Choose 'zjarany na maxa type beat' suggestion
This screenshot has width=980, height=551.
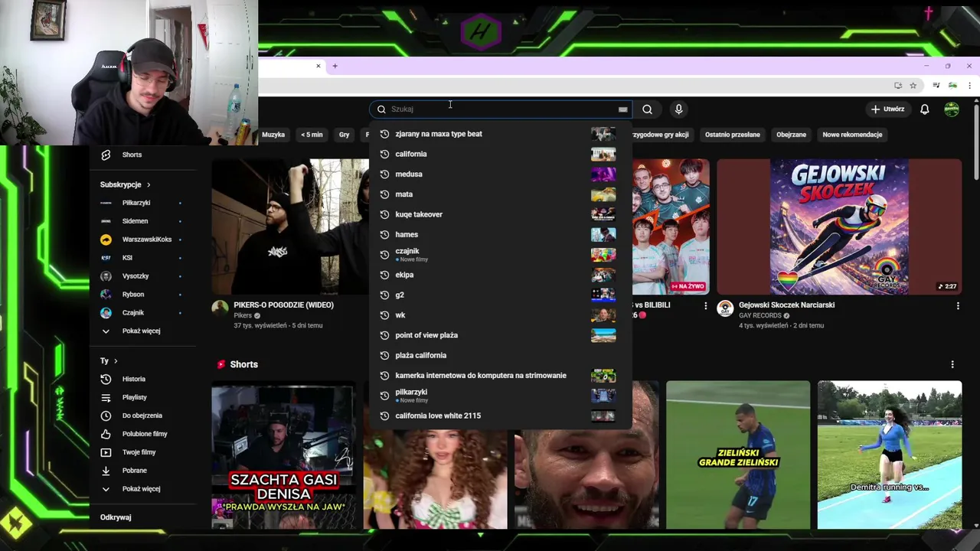click(x=500, y=134)
